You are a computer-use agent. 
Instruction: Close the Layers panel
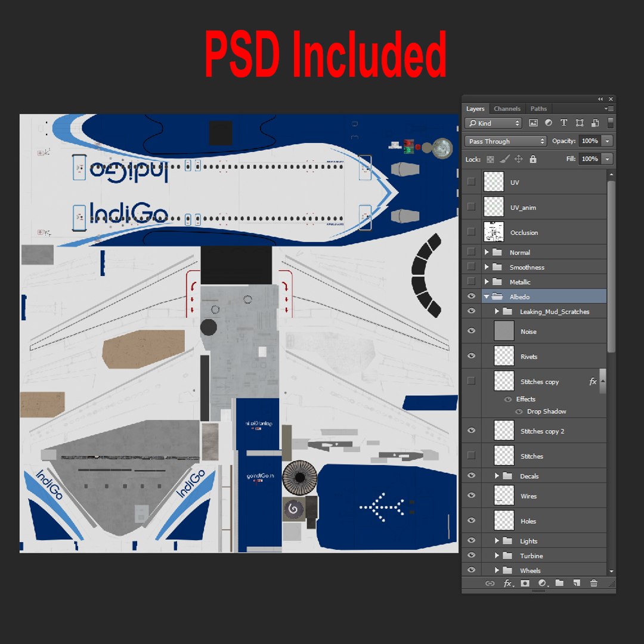pyautogui.click(x=611, y=99)
